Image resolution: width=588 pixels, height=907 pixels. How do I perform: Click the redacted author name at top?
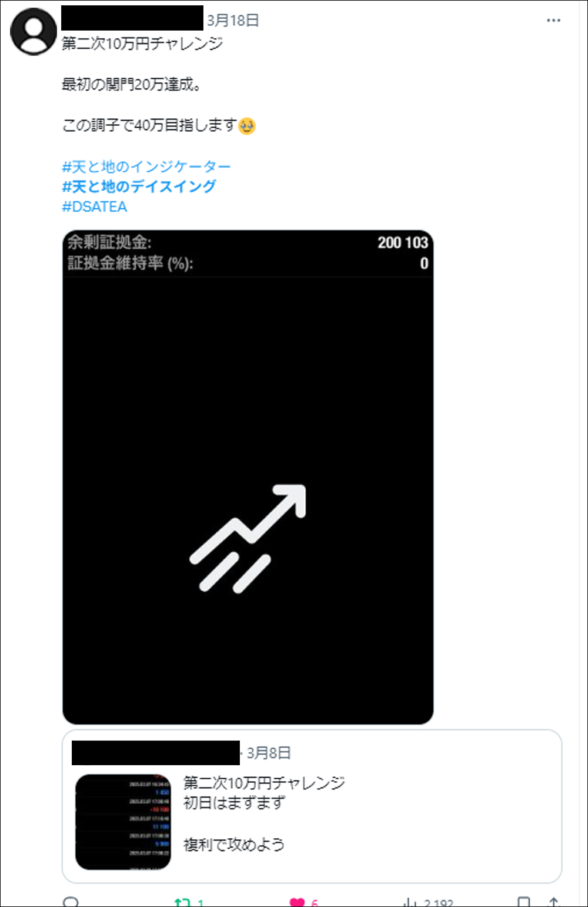point(132,18)
